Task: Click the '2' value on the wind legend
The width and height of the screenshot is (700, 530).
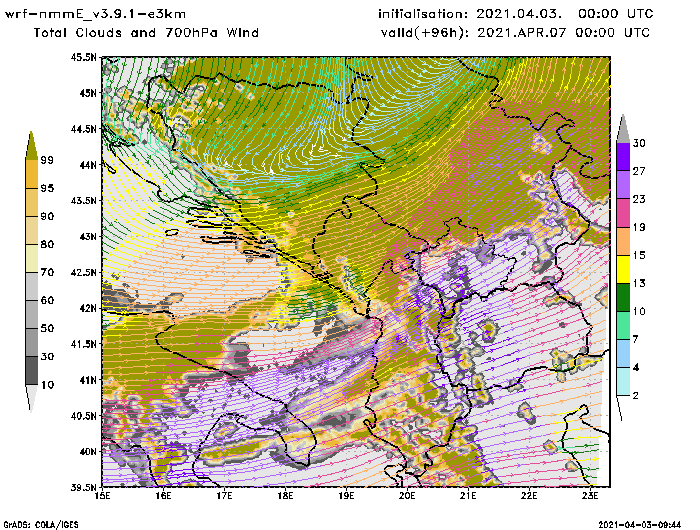Action: click(x=636, y=395)
